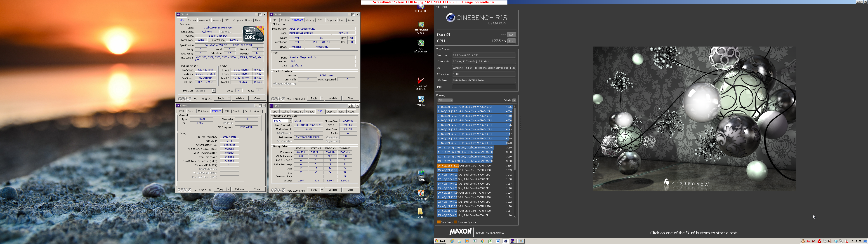868x244 pixels.
Task: Open the MSI Afterburner desktop icon
Action: (x=420, y=46)
